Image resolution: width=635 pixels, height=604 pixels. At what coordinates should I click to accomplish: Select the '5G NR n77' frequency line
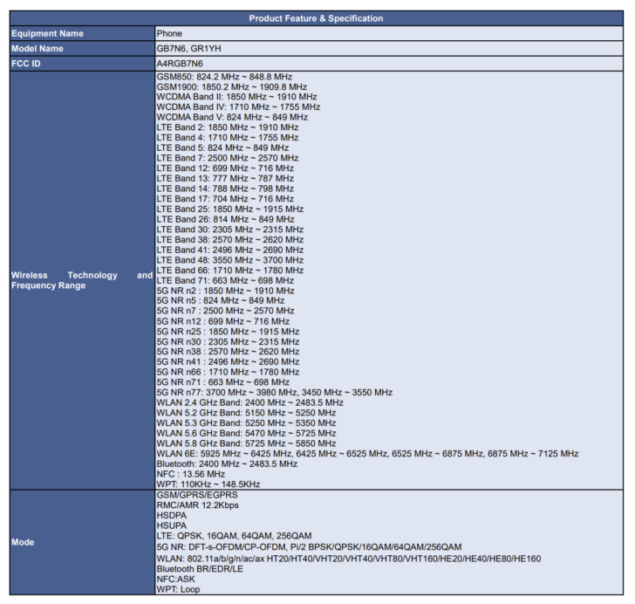pyautogui.click(x=275, y=392)
